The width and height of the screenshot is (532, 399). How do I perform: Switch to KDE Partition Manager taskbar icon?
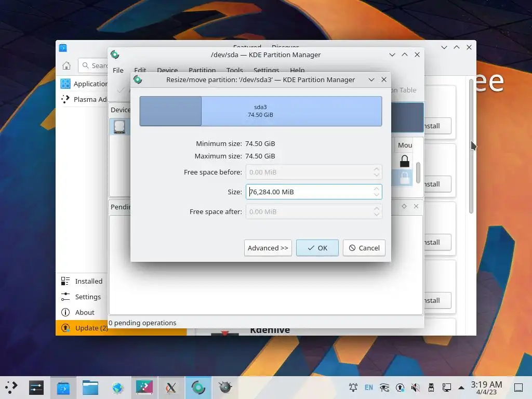(x=198, y=387)
